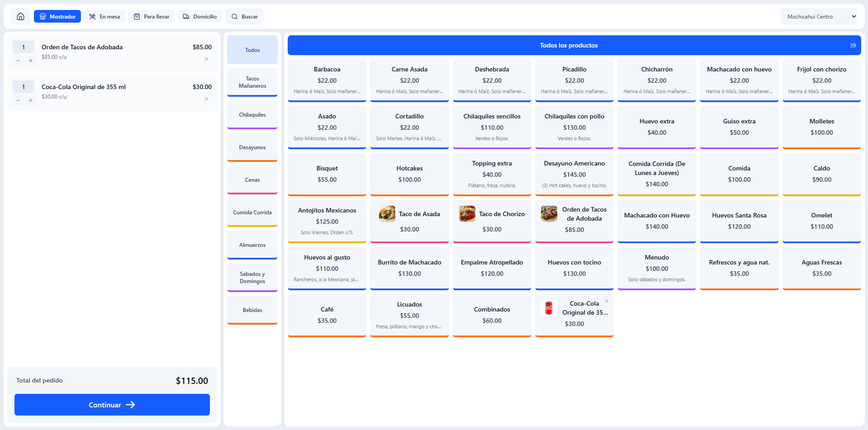This screenshot has width=868, height=430.
Task: Click the Todos los productos header bar
Action: pos(574,45)
